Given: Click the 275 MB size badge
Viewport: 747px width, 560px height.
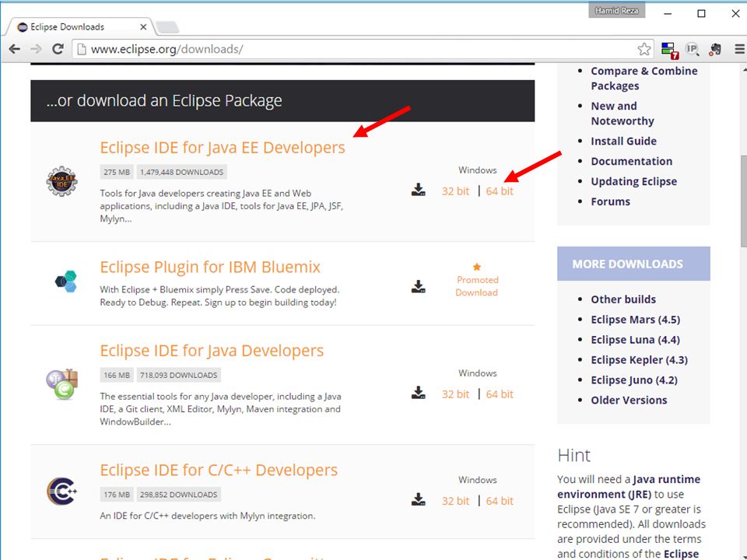Looking at the screenshot, I should [x=117, y=172].
